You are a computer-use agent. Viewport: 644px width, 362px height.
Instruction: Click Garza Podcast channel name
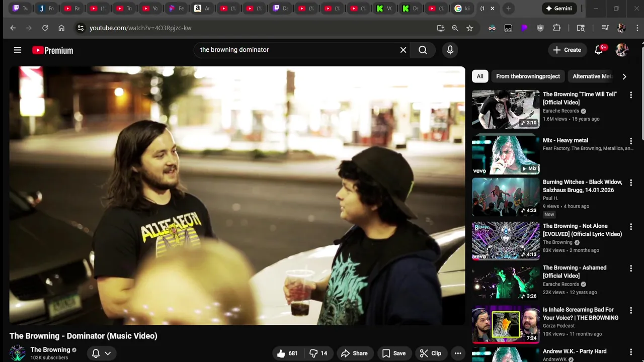558,326
